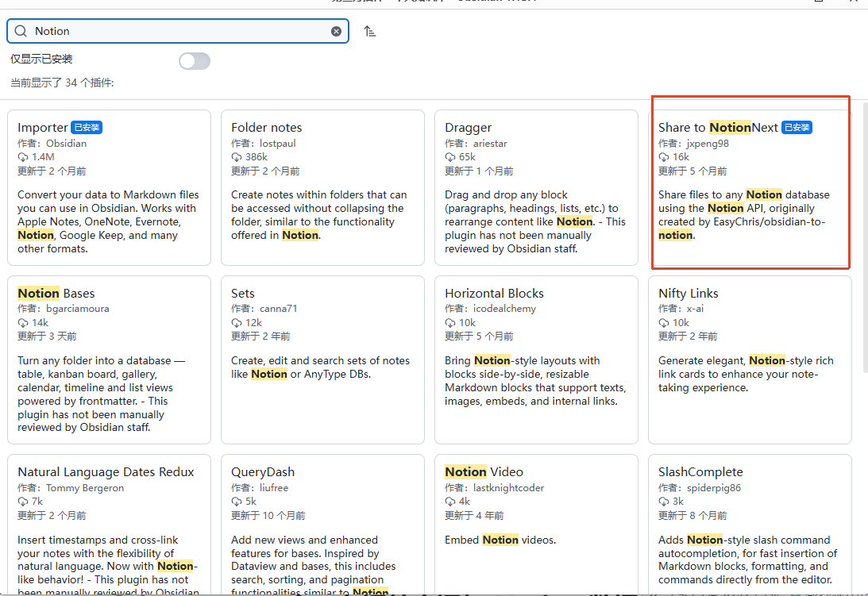Viewport: 868px width, 596px height.
Task: Click download icon next to 16k
Action: click(x=664, y=157)
